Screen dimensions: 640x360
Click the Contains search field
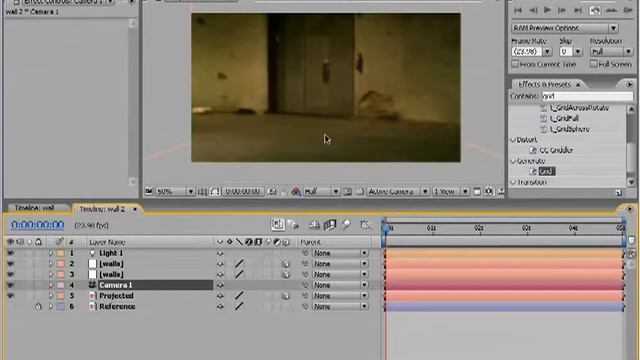(587, 96)
